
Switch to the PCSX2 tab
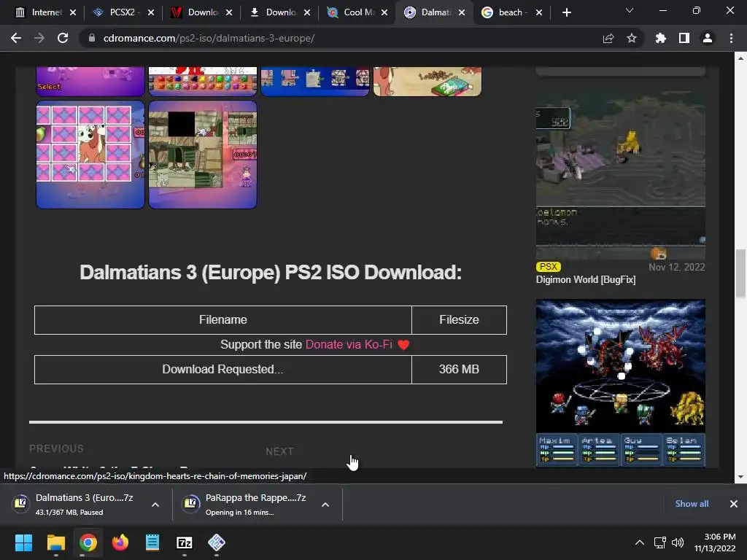pyautogui.click(x=117, y=12)
